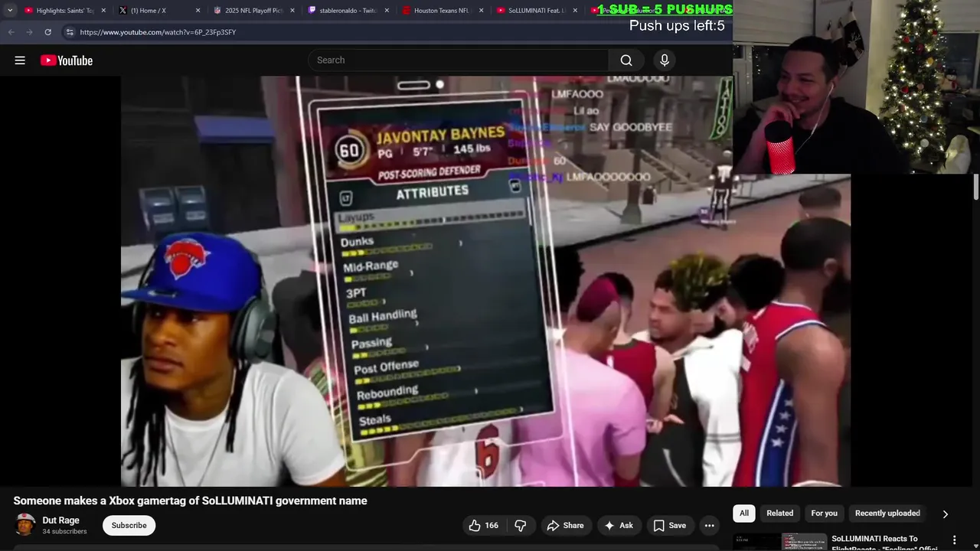Click the Ask button
The height and width of the screenshot is (551, 980).
coord(619,525)
